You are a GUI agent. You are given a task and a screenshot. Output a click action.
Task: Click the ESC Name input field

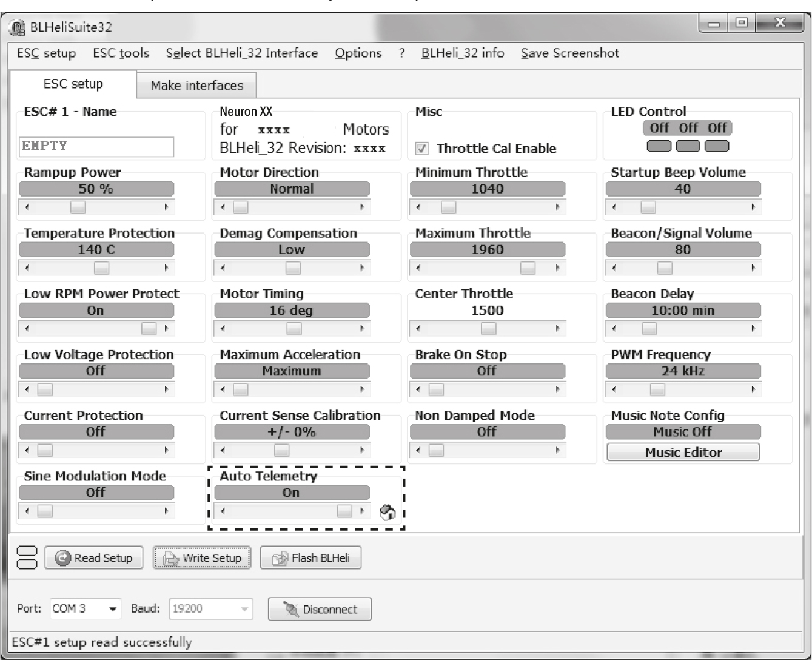(x=96, y=146)
